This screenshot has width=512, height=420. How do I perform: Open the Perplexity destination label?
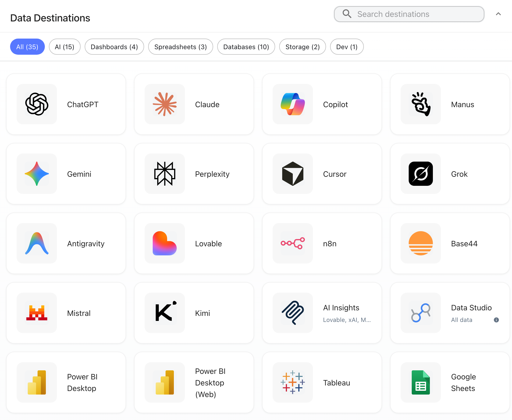pos(212,174)
